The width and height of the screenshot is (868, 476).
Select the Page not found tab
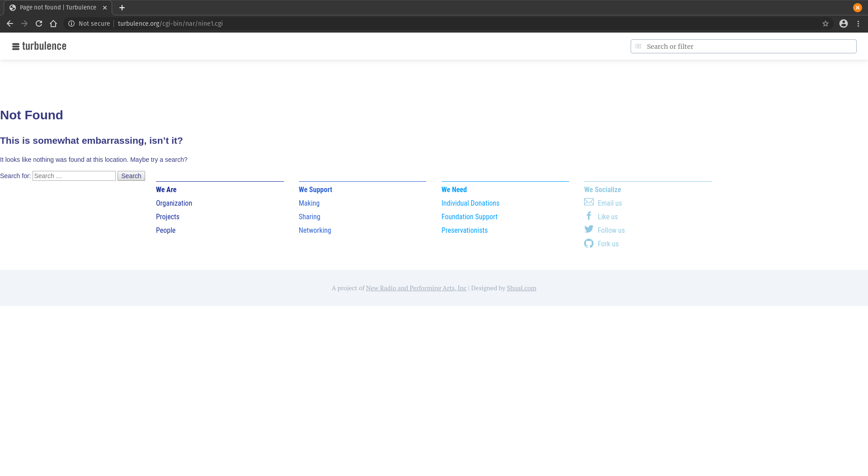58,8
